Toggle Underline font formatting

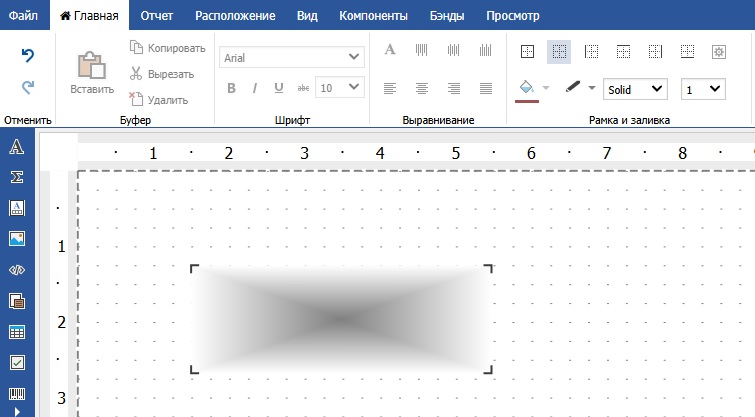click(279, 88)
